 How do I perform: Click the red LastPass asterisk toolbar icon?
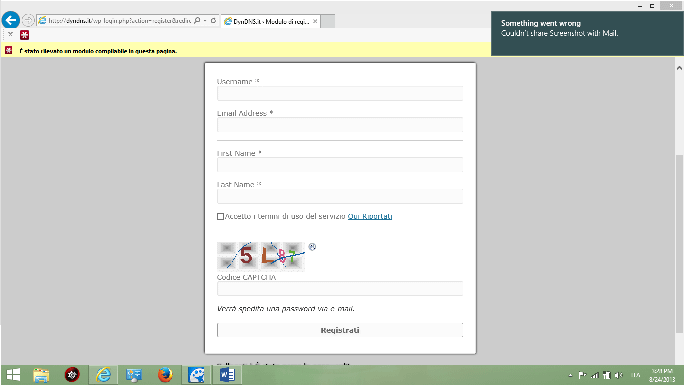[x=24, y=35]
